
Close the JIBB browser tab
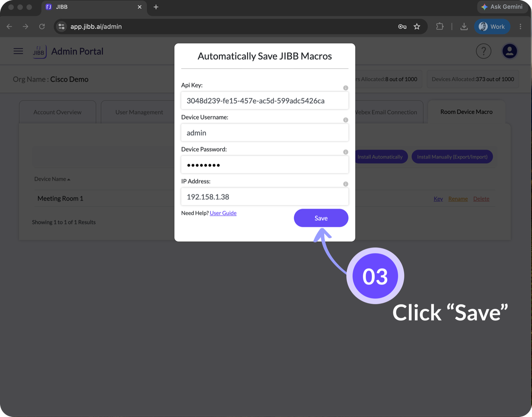pyautogui.click(x=140, y=7)
